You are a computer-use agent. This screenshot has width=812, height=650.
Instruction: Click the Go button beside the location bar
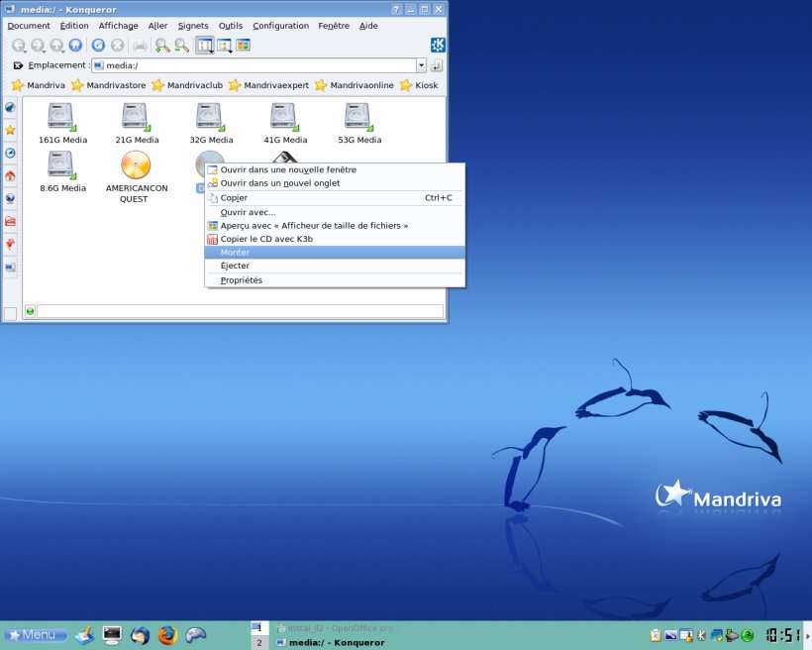(x=437, y=65)
